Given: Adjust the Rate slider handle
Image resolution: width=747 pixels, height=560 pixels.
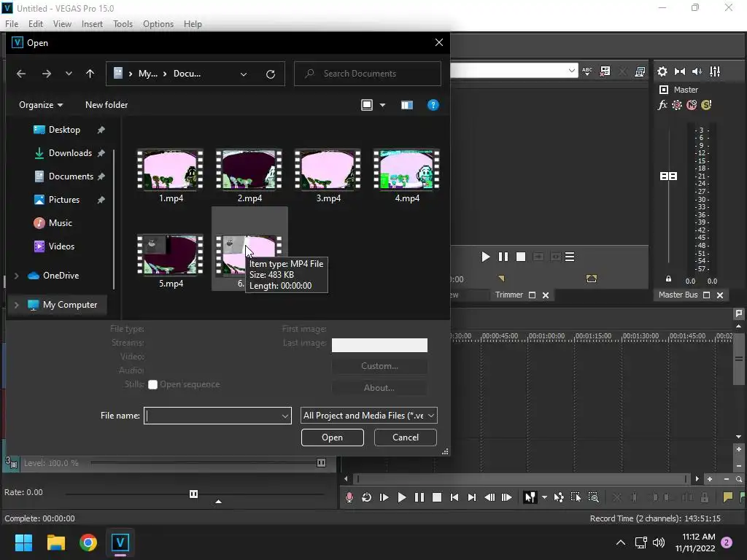Looking at the screenshot, I should [x=193, y=494].
